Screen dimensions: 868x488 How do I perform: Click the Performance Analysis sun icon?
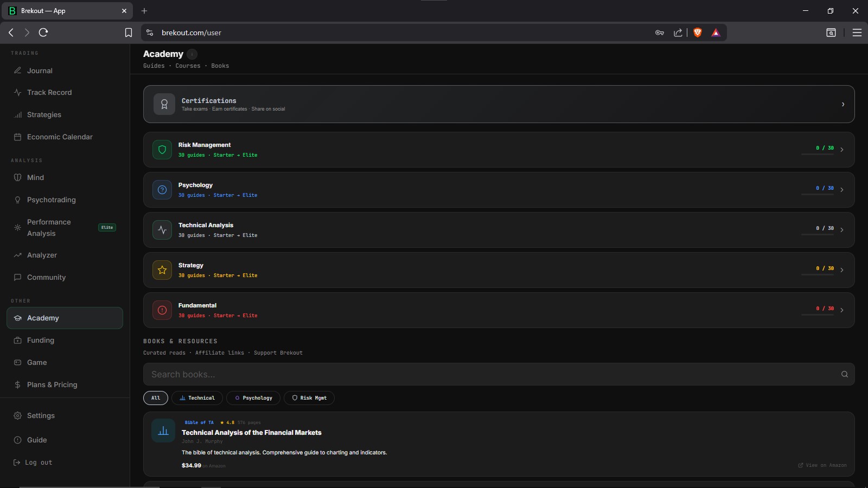pyautogui.click(x=17, y=228)
